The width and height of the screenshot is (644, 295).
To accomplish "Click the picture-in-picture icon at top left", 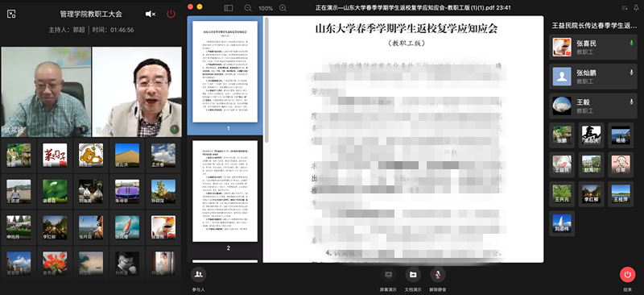I will 11,14.
